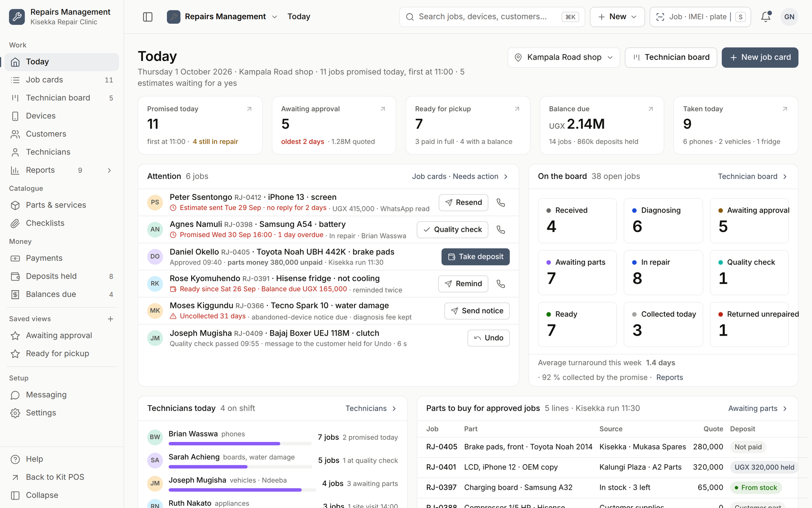The width and height of the screenshot is (812, 508).
Task: Call Peter Ssentongo via phone icon
Action: pyautogui.click(x=501, y=202)
